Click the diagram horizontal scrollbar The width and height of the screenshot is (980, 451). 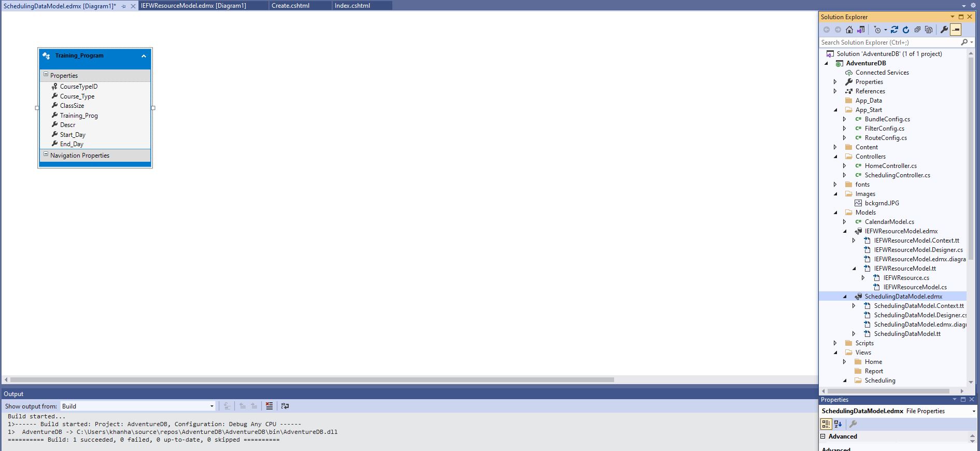312,380
